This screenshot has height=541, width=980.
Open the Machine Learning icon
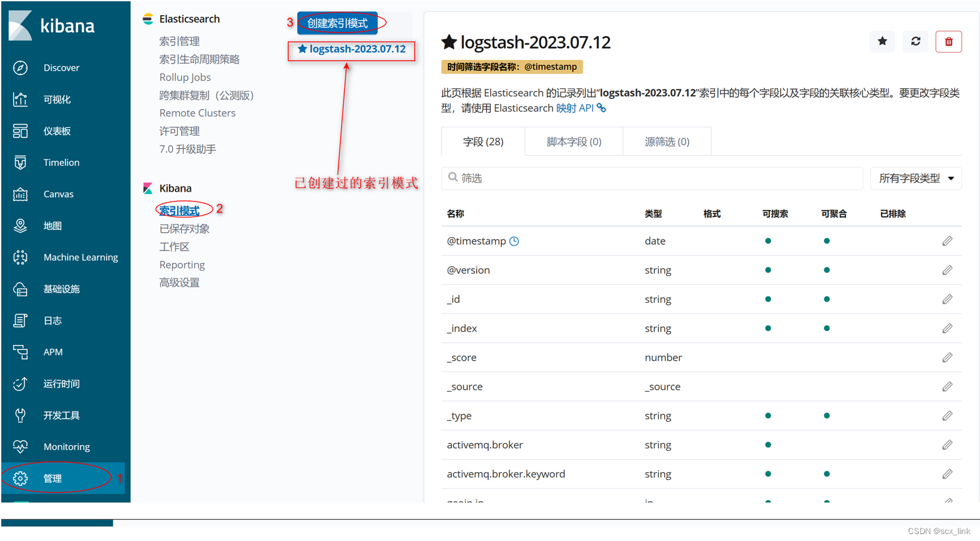(x=20, y=257)
